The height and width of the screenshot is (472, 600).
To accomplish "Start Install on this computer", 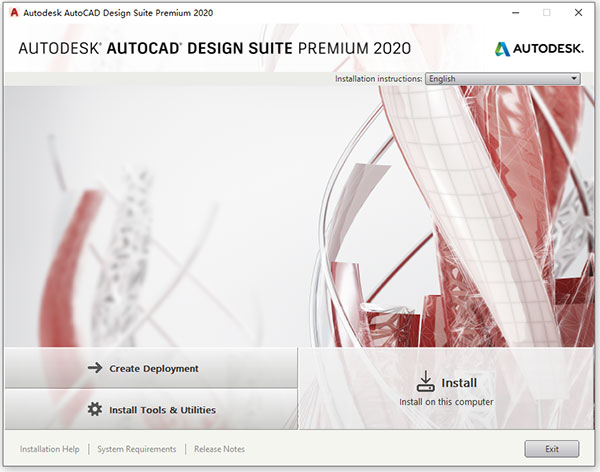I will [x=446, y=389].
